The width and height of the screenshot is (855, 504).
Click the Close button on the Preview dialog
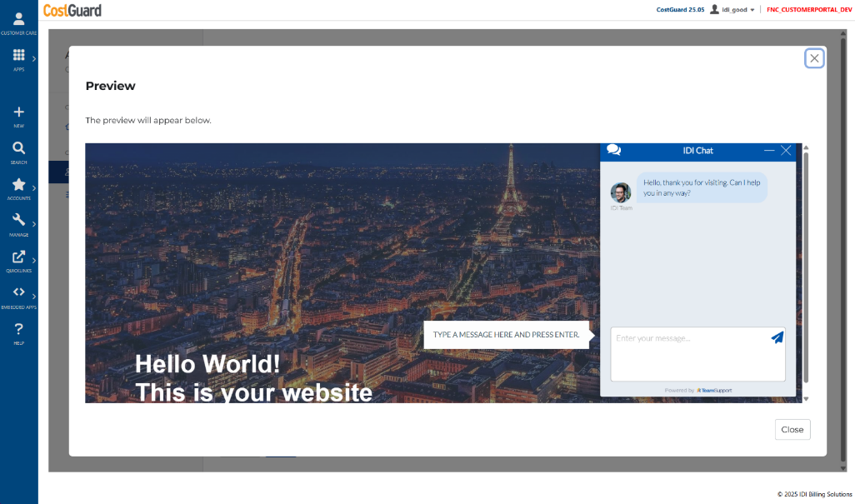pyautogui.click(x=792, y=429)
